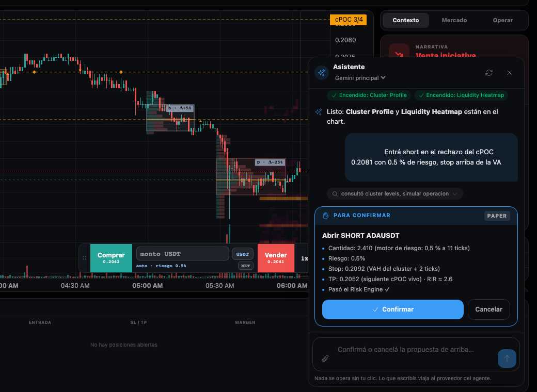Click the Asistente sparkle avatar icon
537x392 pixels.
[x=322, y=73]
